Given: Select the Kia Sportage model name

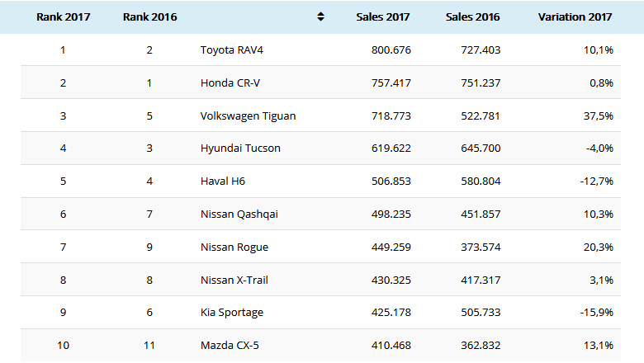Looking at the screenshot, I should click(x=232, y=313).
